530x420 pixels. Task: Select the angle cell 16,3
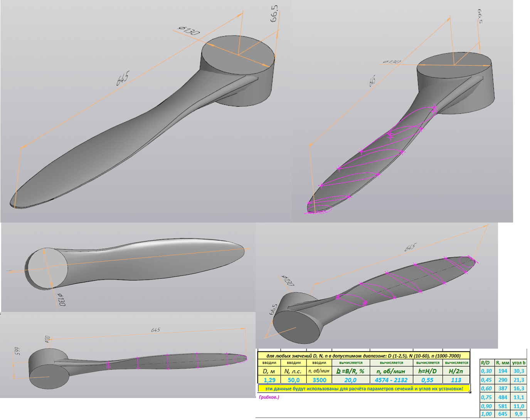519,388
